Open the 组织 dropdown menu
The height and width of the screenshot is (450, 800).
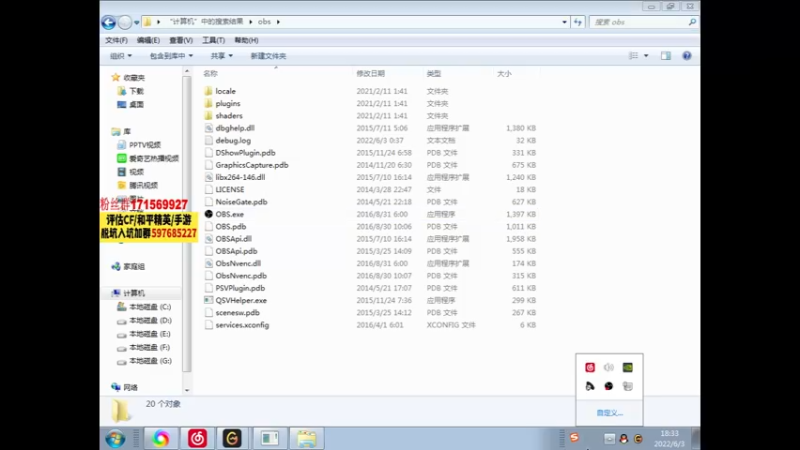[121, 56]
